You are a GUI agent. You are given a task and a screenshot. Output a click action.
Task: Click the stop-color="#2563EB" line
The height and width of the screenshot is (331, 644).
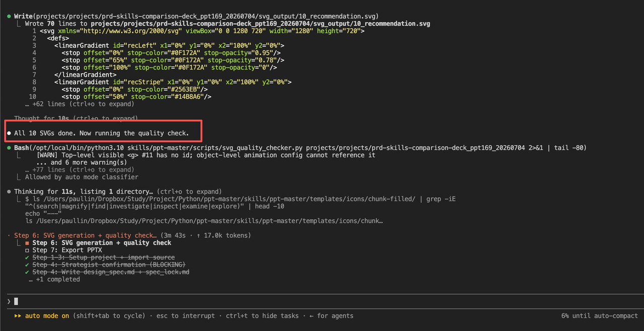135,90
